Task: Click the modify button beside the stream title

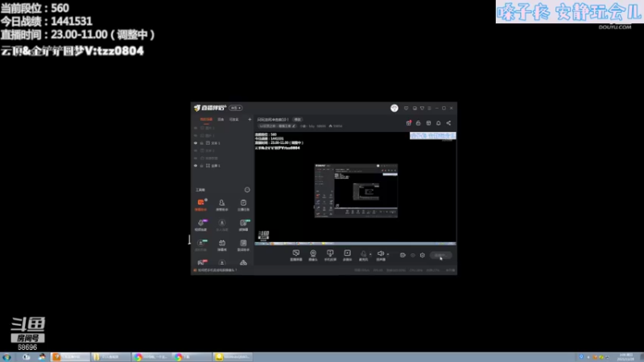Action: [x=297, y=119]
